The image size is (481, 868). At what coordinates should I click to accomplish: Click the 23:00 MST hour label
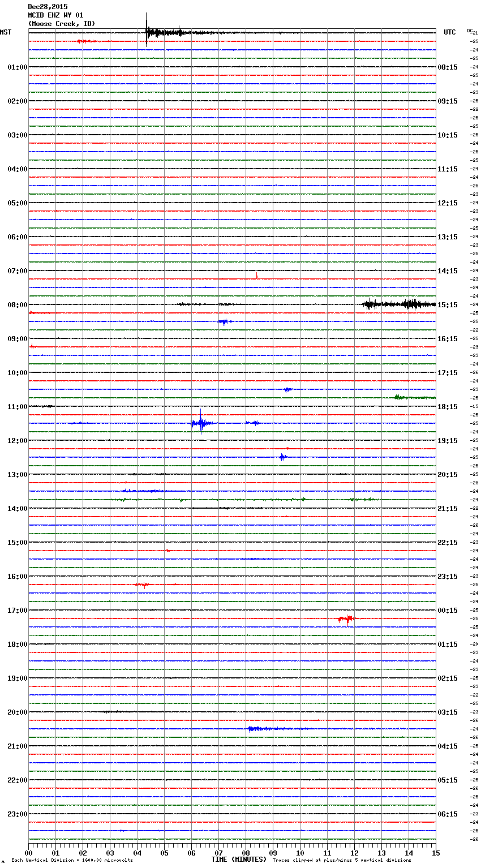click(18, 814)
